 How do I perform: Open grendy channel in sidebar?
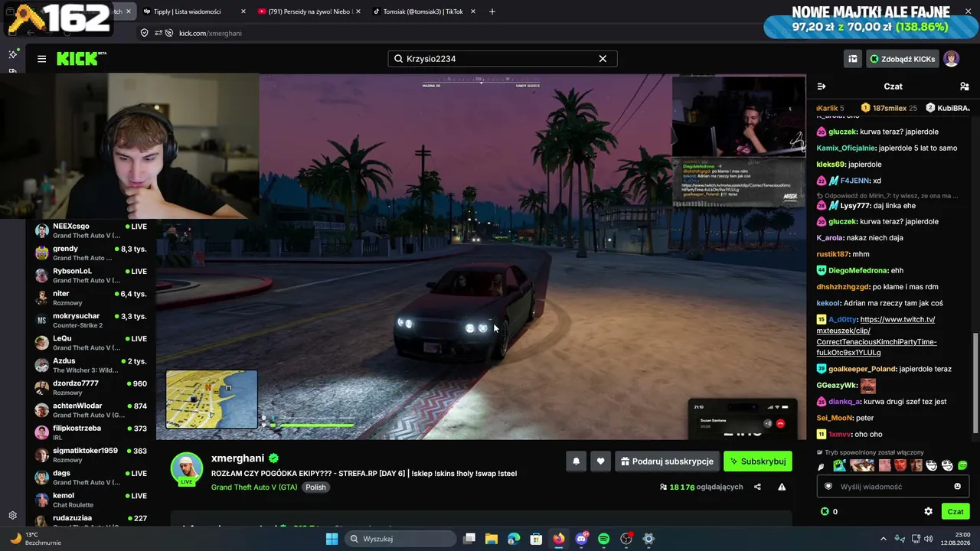[92, 253]
